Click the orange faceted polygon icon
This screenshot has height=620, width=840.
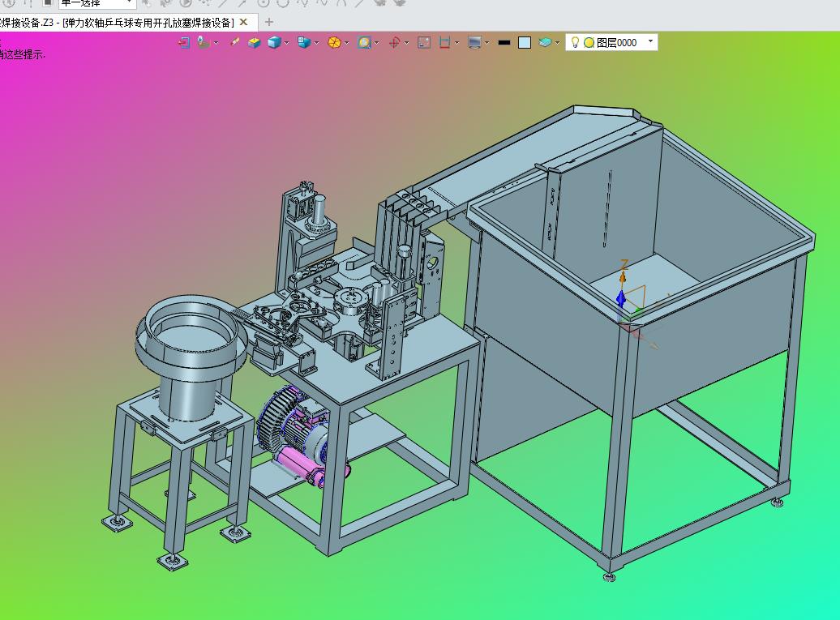click(334, 43)
